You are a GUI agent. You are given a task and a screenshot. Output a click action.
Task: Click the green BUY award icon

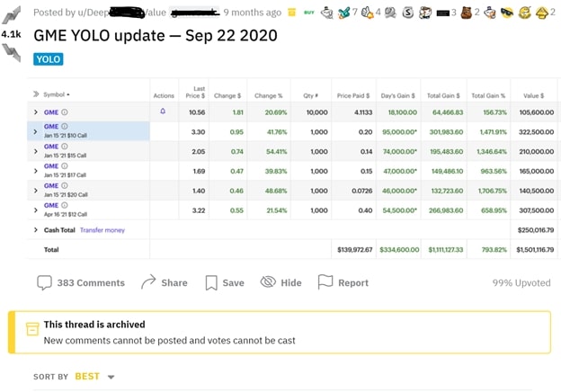point(309,13)
